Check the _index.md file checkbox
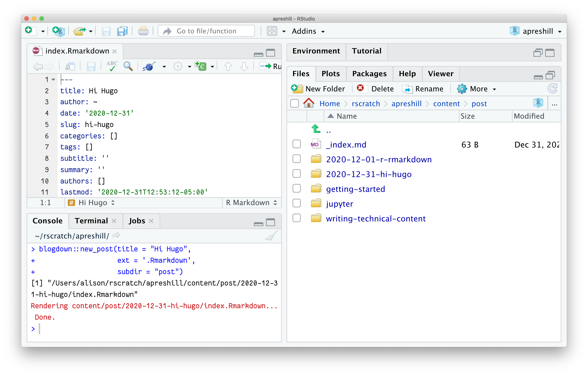This screenshot has width=588, height=375. click(x=297, y=144)
